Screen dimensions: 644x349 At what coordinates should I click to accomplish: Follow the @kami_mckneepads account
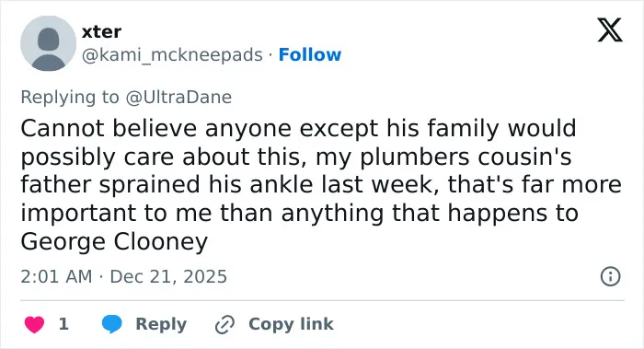[310, 54]
